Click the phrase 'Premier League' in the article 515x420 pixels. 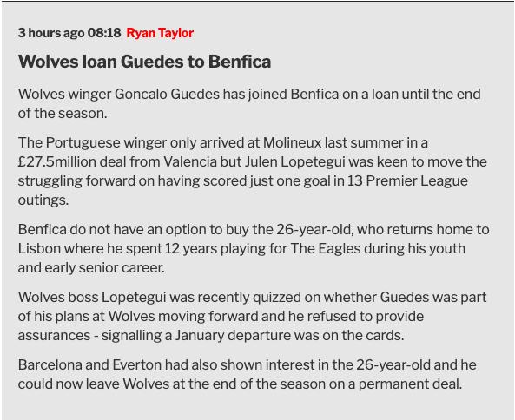click(x=417, y=180)
